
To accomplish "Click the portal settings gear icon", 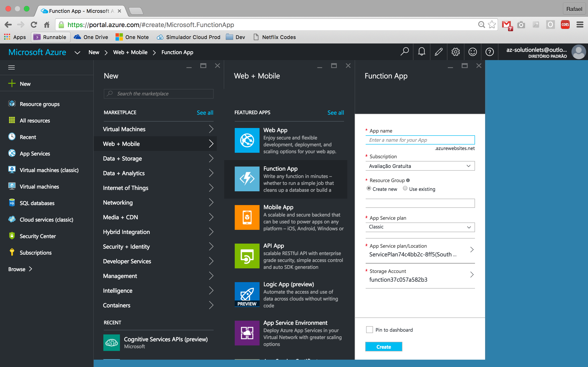I will (x=455, y=52).
